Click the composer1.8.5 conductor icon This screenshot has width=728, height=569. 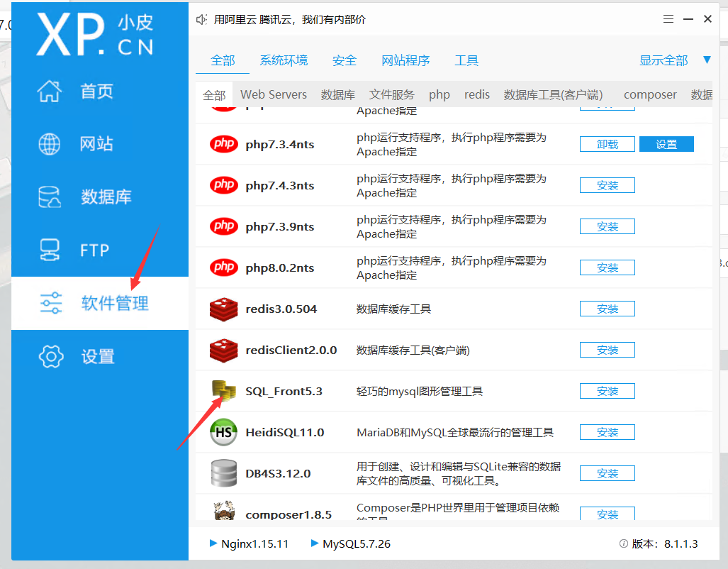pos(224,510)
